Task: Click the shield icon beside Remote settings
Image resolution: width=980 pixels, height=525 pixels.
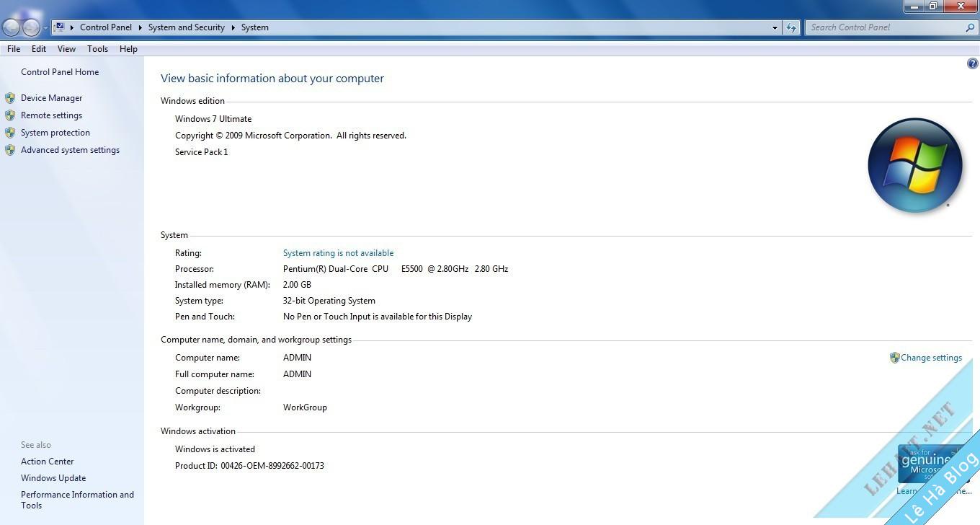Action: pyautogui.click(x=10, y=115)
